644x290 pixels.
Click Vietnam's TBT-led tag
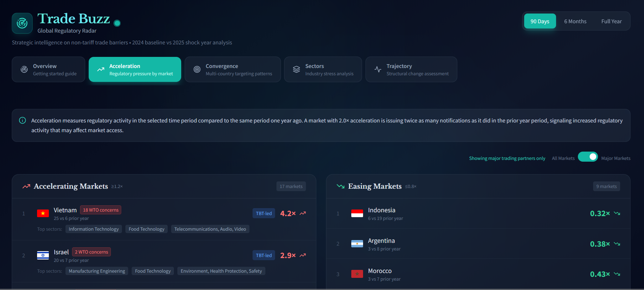pyautogui.click(x=264, y=213)
